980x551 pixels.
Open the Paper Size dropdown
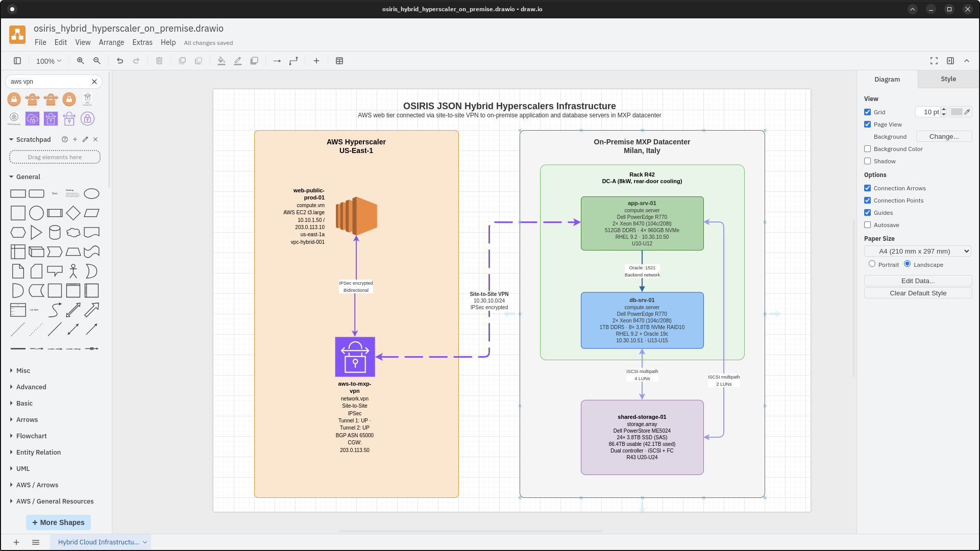tap(917, 251)
